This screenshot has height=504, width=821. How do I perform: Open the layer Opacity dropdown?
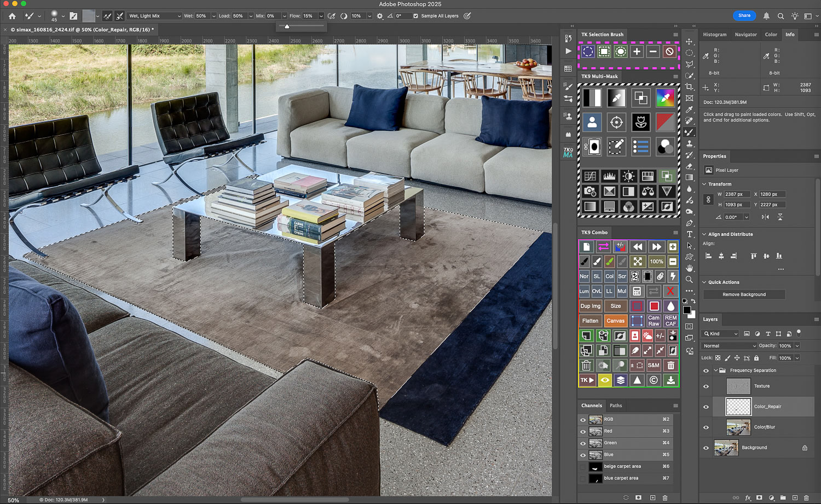click(797, 346)
